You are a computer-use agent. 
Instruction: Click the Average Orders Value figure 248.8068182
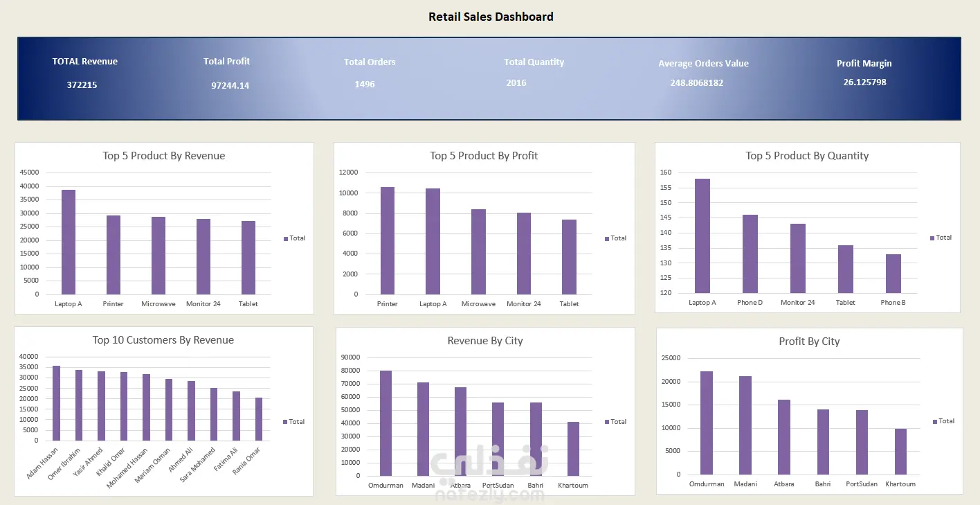697,82
